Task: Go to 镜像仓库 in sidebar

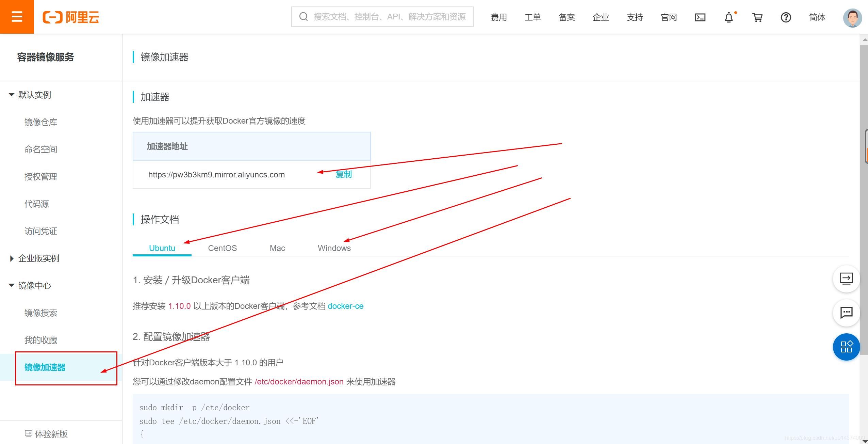Action: [x=40, y=122]
